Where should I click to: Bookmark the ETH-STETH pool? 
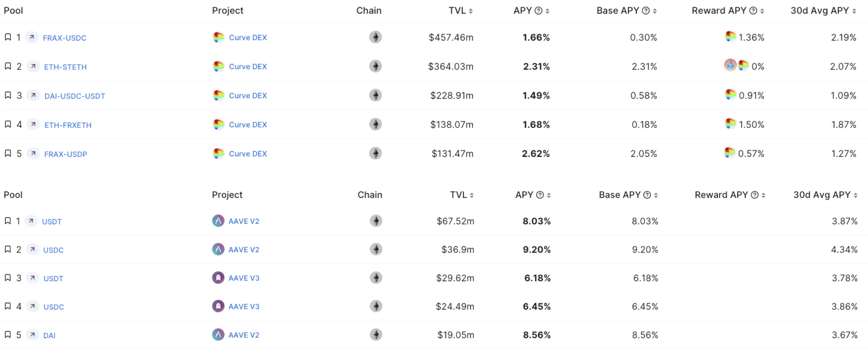coord(8,66)
